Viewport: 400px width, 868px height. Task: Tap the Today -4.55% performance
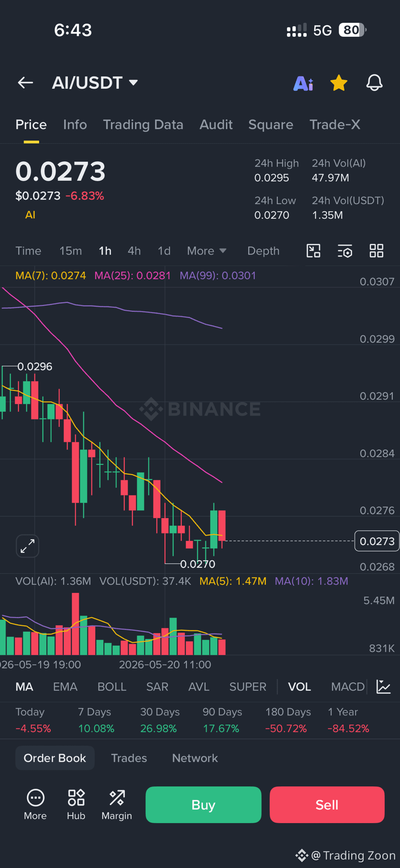(33, 720)
